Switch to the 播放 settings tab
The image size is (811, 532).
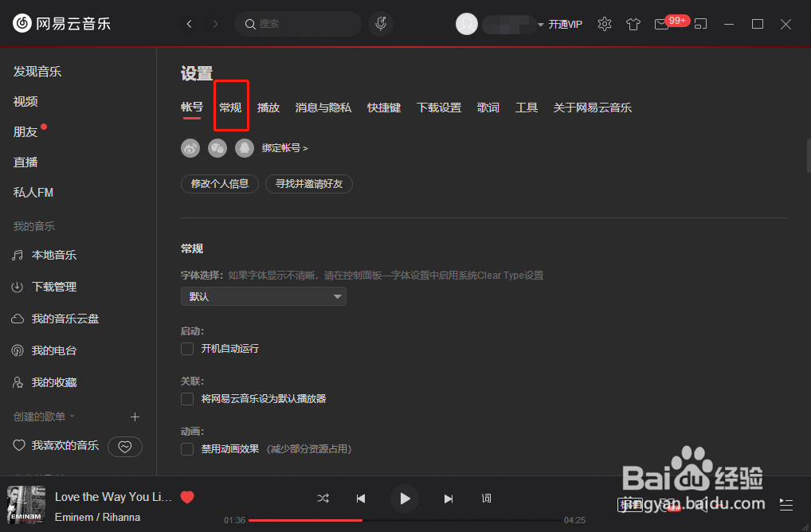point(268,107)
